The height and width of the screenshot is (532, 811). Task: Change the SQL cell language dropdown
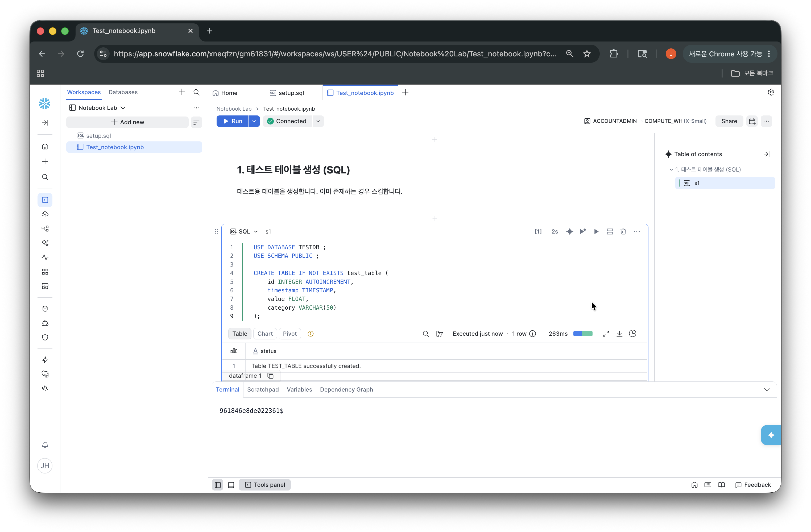point(244,232)
